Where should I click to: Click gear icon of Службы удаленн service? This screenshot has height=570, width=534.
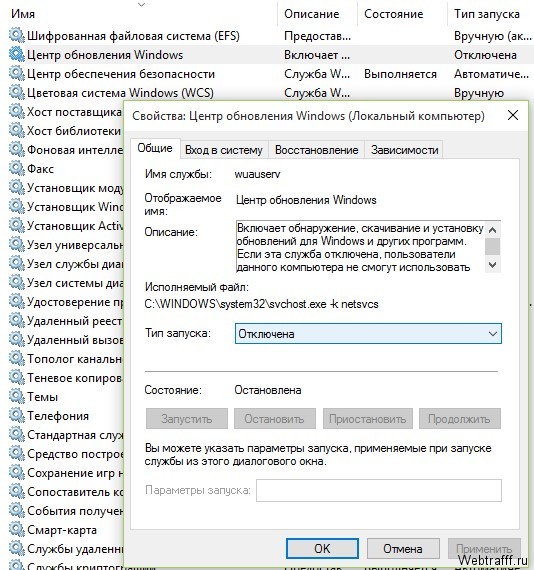[x=16, y=549]
